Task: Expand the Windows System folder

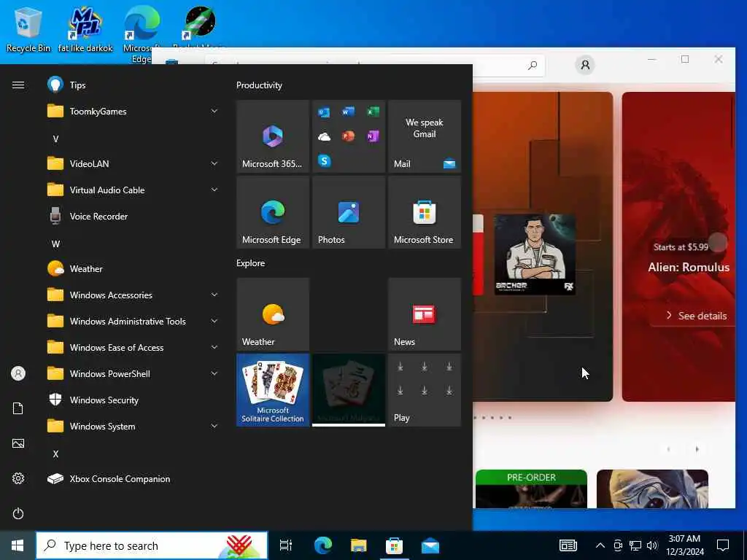Action: point(133,426)
